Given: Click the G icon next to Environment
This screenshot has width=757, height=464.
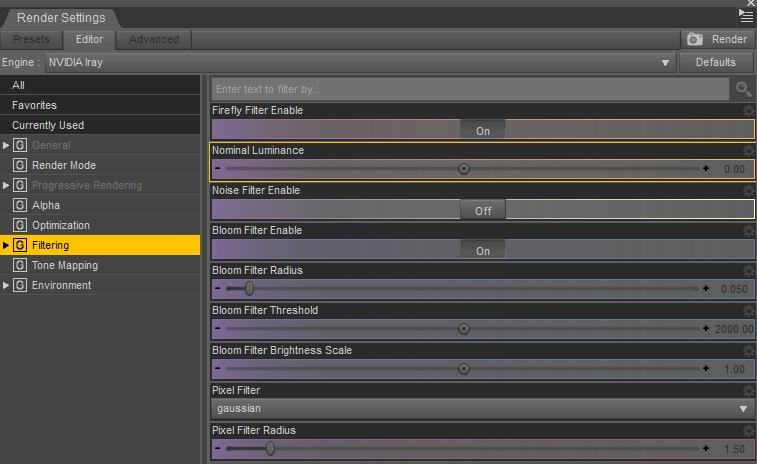Looking at the screenshot, I should click(x=20, y=285).
